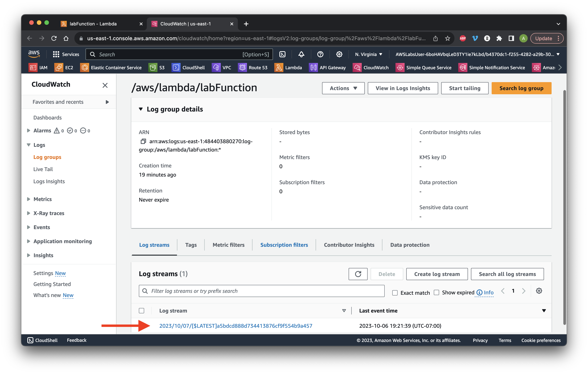Bookmark this page with the star icon
The width and height of the screenshot is (588, 374).
(x=447, y=38)
